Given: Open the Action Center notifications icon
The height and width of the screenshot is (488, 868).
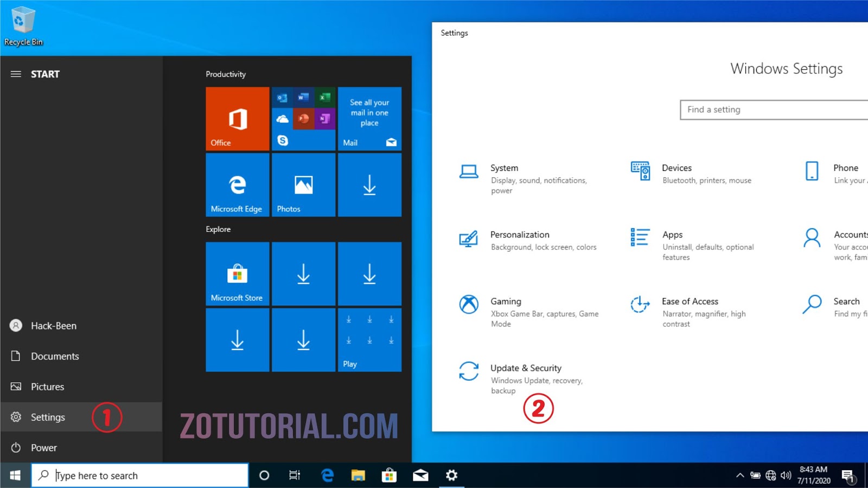Looking at the screenshot, I should 848,476.
